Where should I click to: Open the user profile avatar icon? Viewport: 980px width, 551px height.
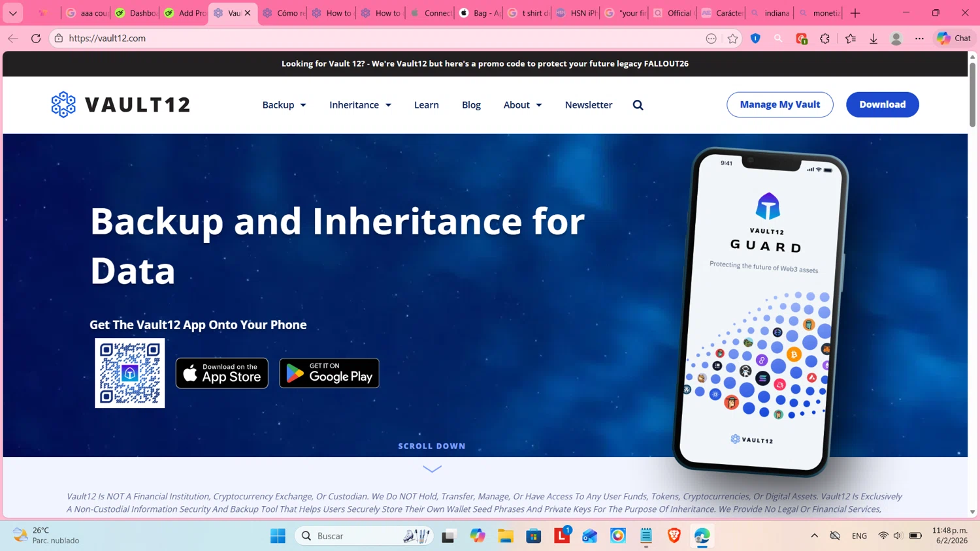click(x=896, y=39)
